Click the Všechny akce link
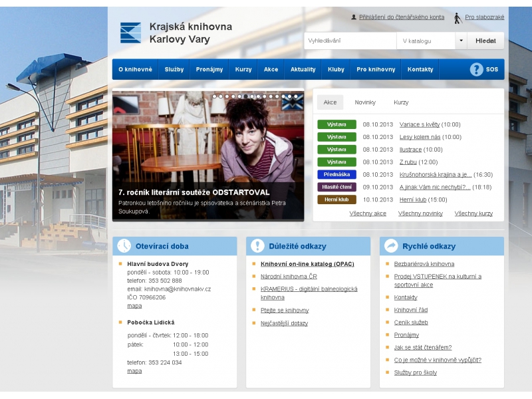This screenshot has width=532, height=399. click(368, 213)
